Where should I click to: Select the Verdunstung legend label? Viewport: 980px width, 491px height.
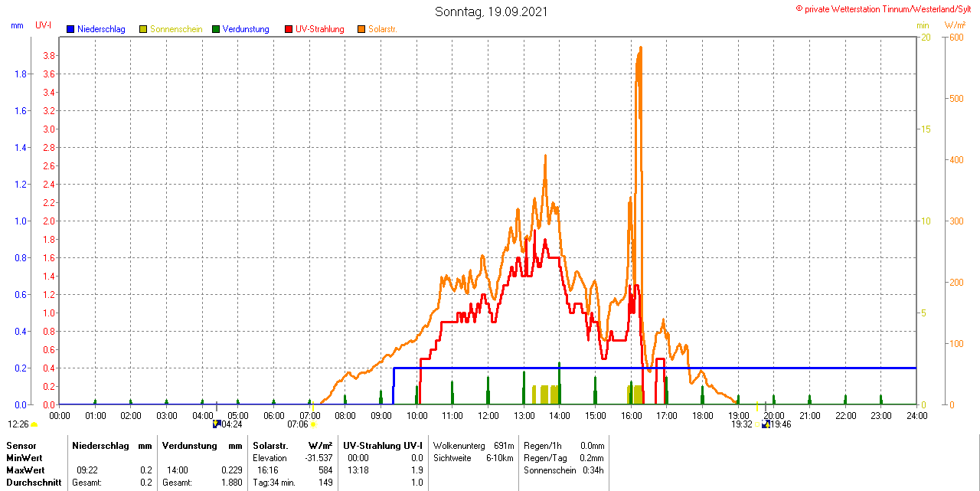pyautogui.click(x=246, y=29)
